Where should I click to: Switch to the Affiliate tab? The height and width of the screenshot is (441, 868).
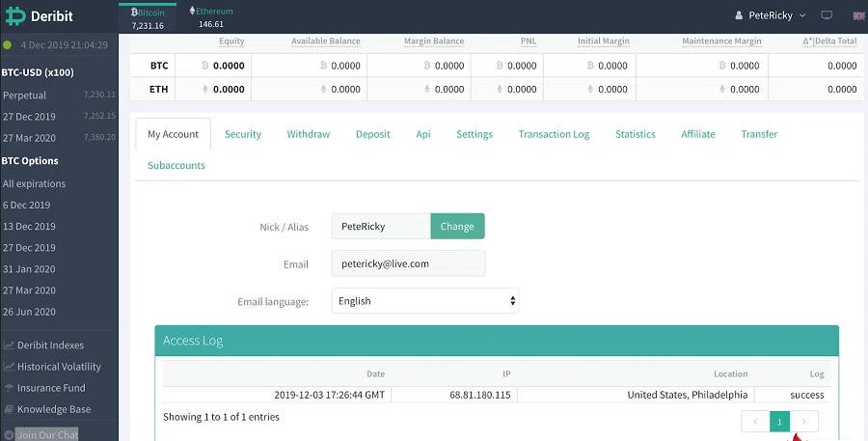[x=698, y=134]
